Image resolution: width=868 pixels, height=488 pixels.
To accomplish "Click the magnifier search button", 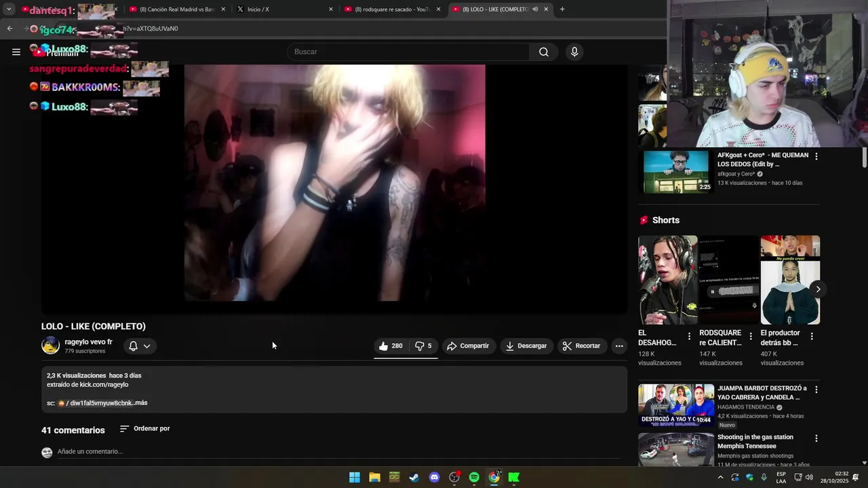I will pos(544,52).
